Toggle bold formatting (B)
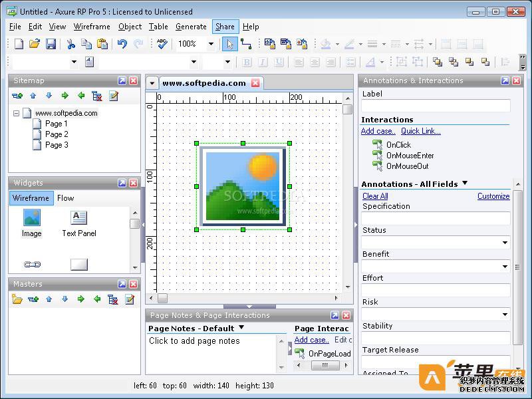This screenshot has height=399, width=532. point(247,62)
